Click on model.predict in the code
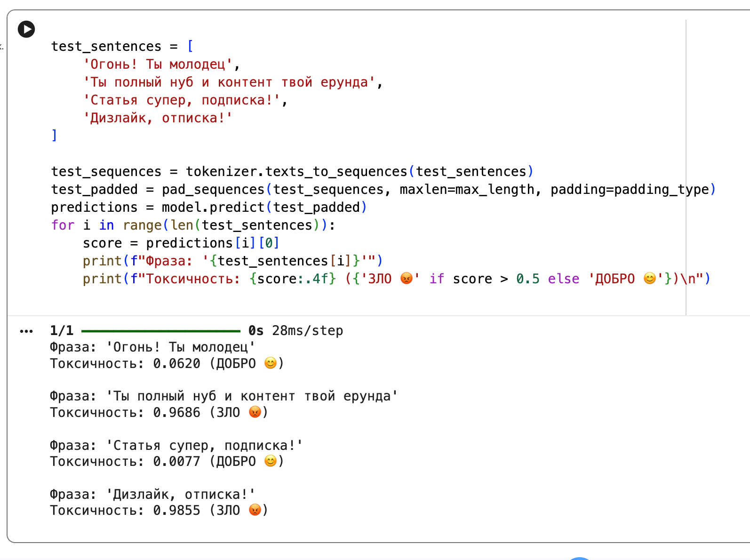Viewport: 750px width, 560px height. (213, 208)
